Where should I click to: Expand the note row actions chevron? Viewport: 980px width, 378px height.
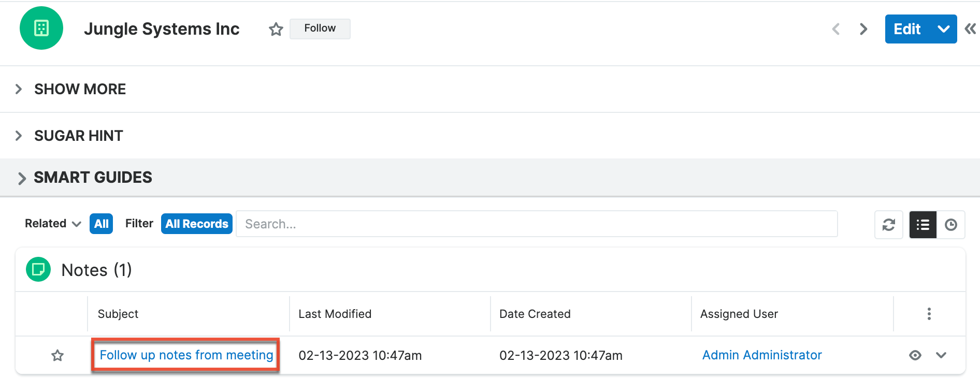[941, 355]
